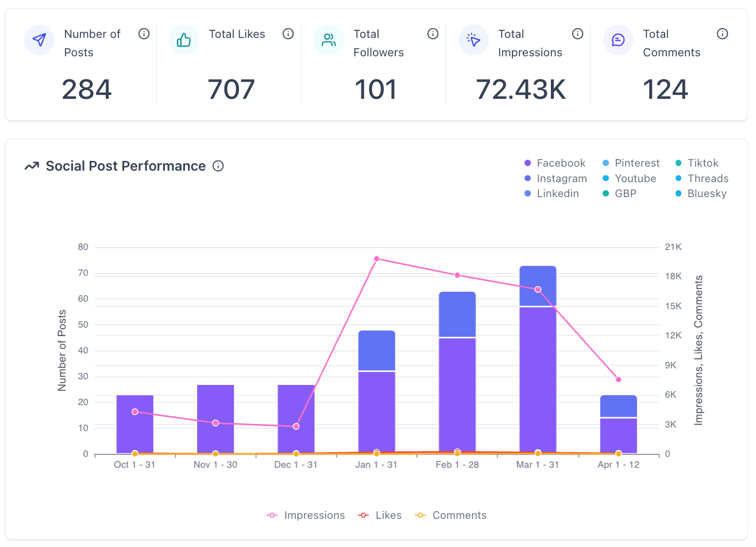
Task: Click the people Total Followers icon
Action: pyautogui.click(x=329, y=40)
